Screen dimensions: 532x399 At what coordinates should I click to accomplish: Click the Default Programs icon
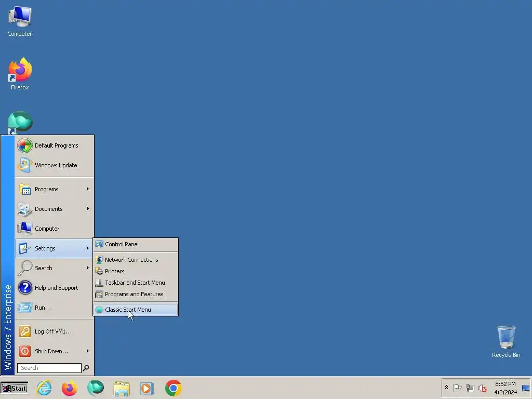click(25, 145)
